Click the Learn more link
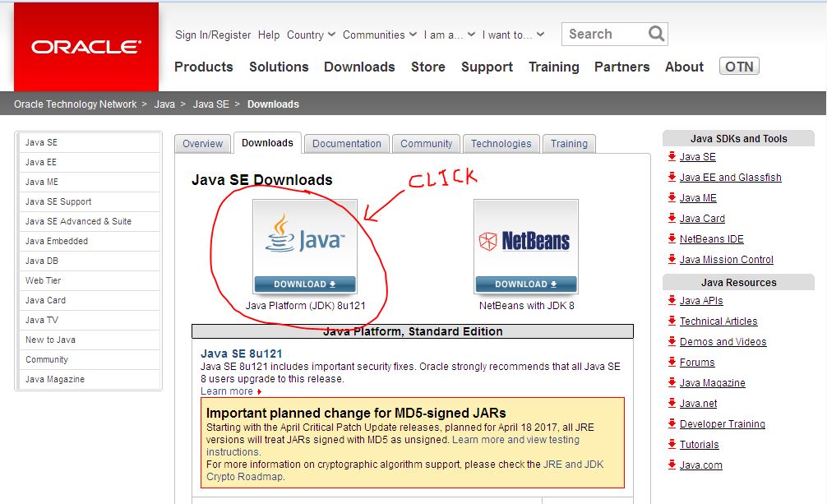 click(227, 391)
